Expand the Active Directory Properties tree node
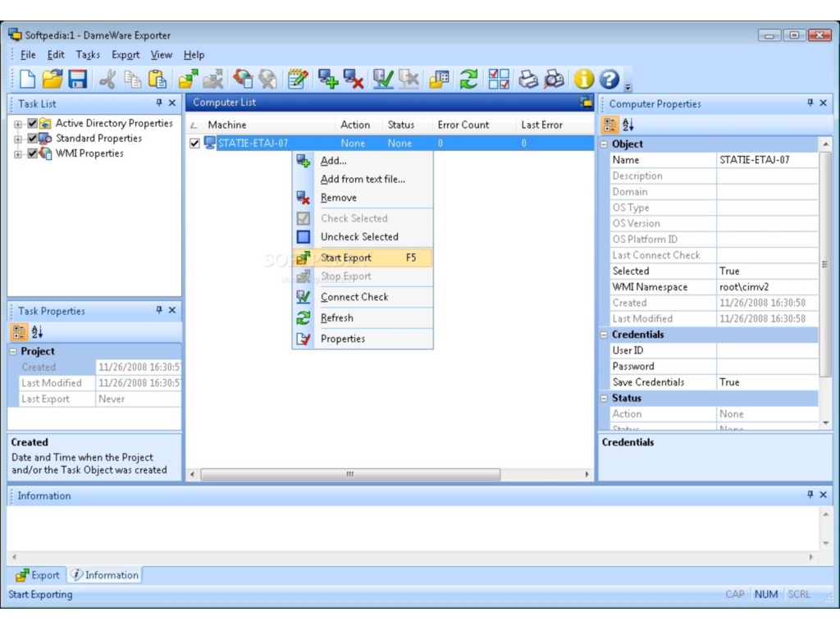Viewport: 840px width, 630px height. (18, 124)
